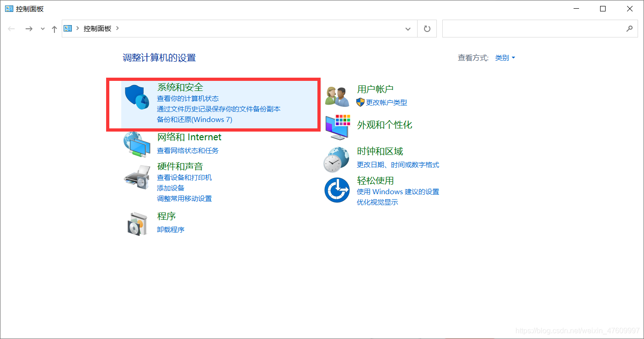Click 更改日期、时间或数字格式 link

398,164
